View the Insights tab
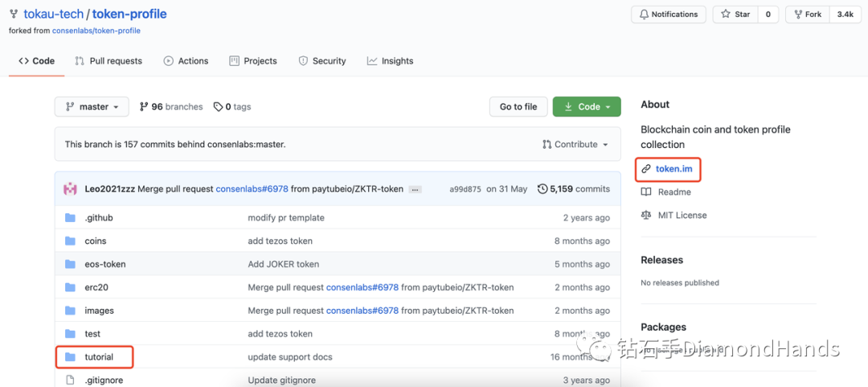This screenshot has height=387, width=868. click(390, 61)
